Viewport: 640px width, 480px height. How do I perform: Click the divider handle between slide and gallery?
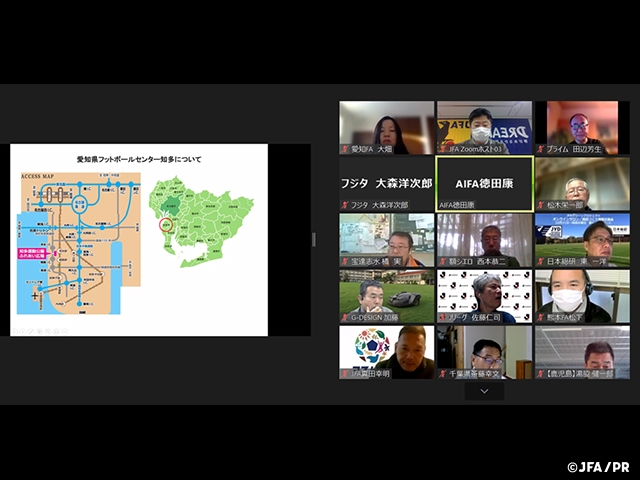[x=312, y=240]
